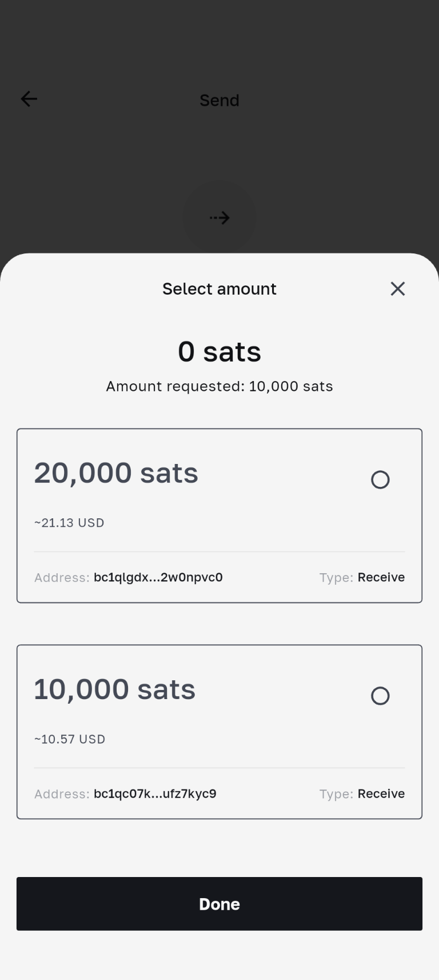439x980 pixels.
Task: Click the Amount requested: 10,000 sats label
Action: tap(219, 386)
